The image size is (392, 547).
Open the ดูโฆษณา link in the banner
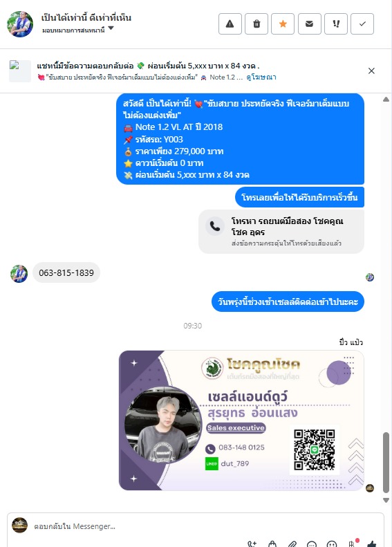pos(261,77)
